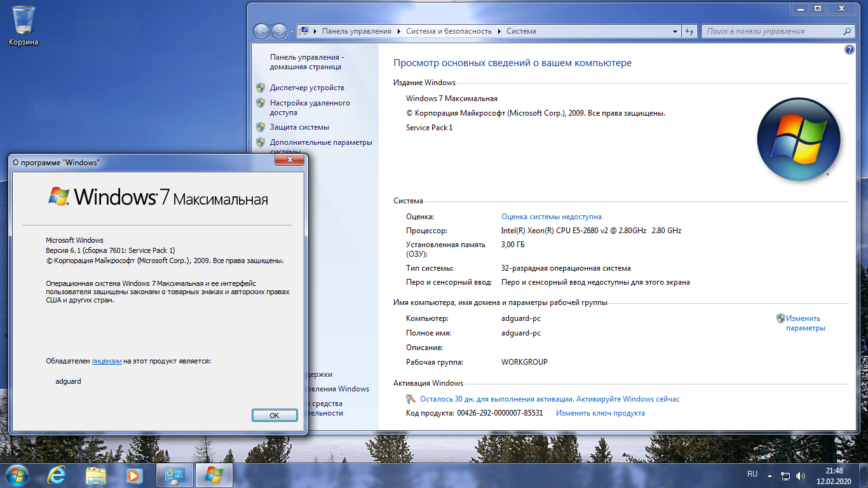The image size is (868, 488).
Task: Open Настройка удаленного доступа link
Action: [x=310, y=107]
